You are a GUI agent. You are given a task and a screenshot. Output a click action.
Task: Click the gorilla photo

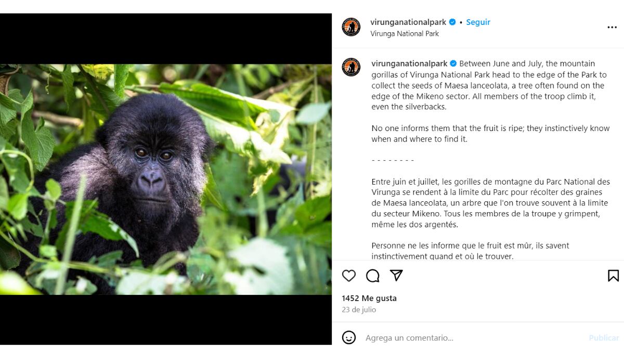click(x=165, y=179)
